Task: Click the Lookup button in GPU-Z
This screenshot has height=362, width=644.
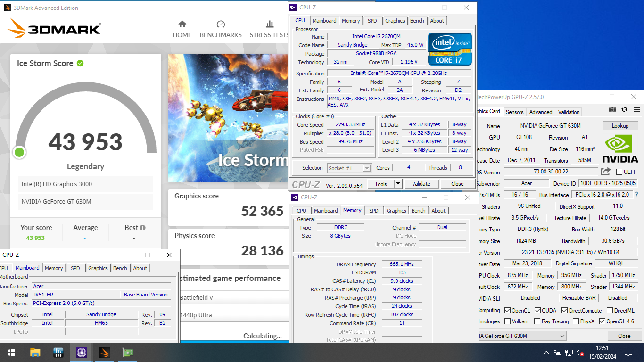Action: [x=620, y=126]
